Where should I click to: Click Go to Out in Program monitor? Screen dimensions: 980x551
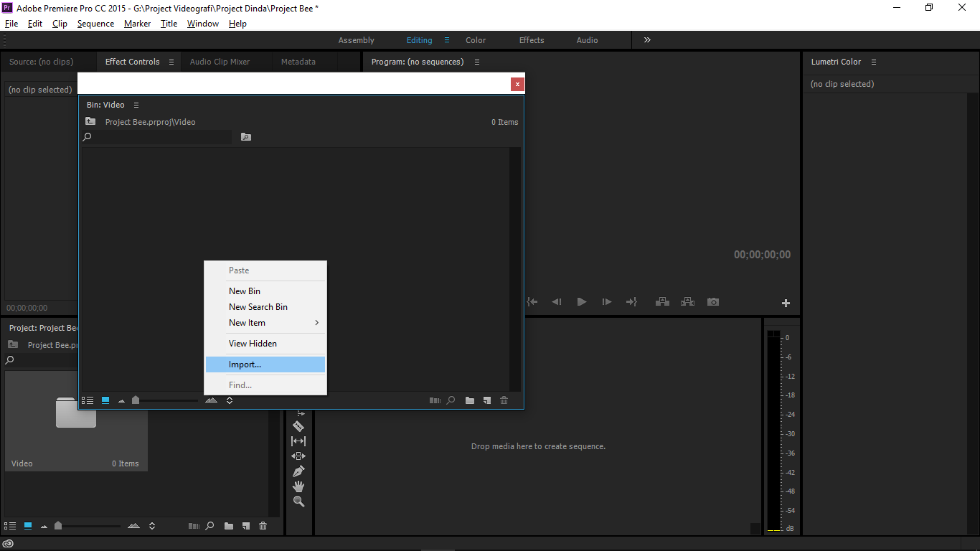632,302
